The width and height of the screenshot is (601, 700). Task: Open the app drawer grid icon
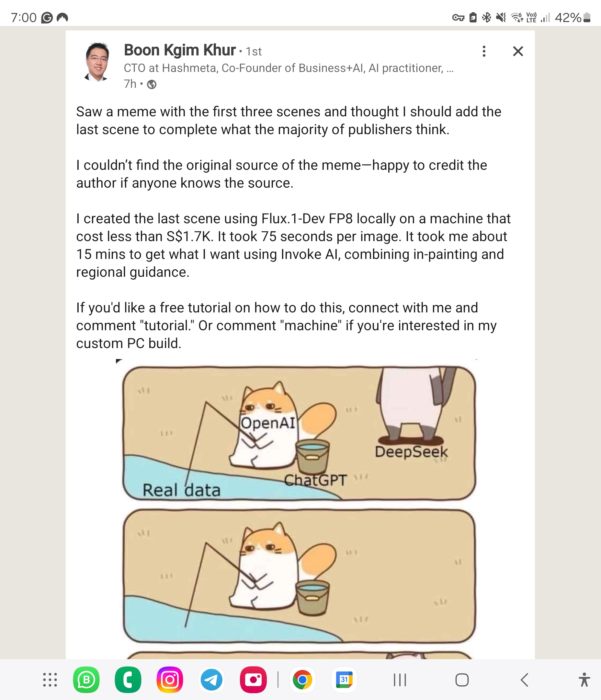tap(50, 680)
